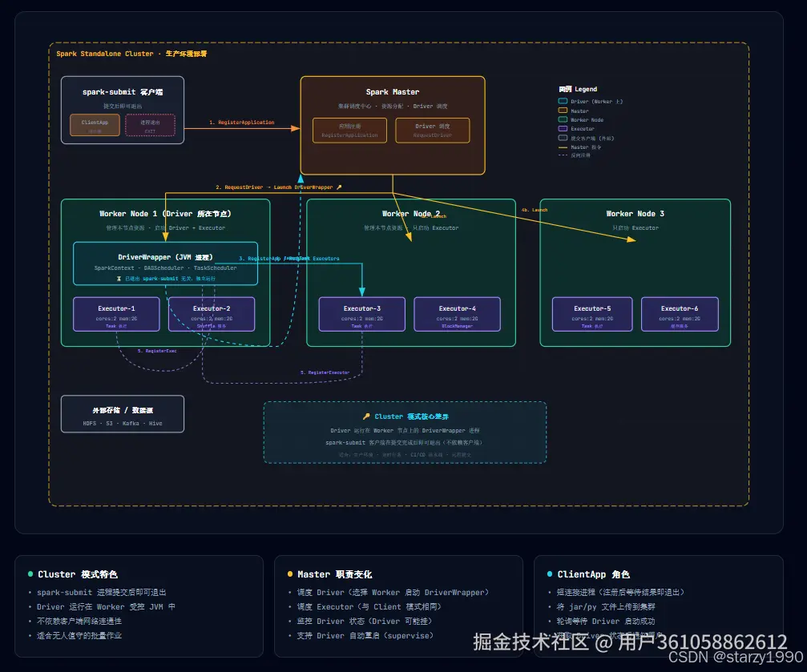The width and height of the screenshot is (807, 672).
Task: Select the Executor-1 box
Action: tap(116, 314)
